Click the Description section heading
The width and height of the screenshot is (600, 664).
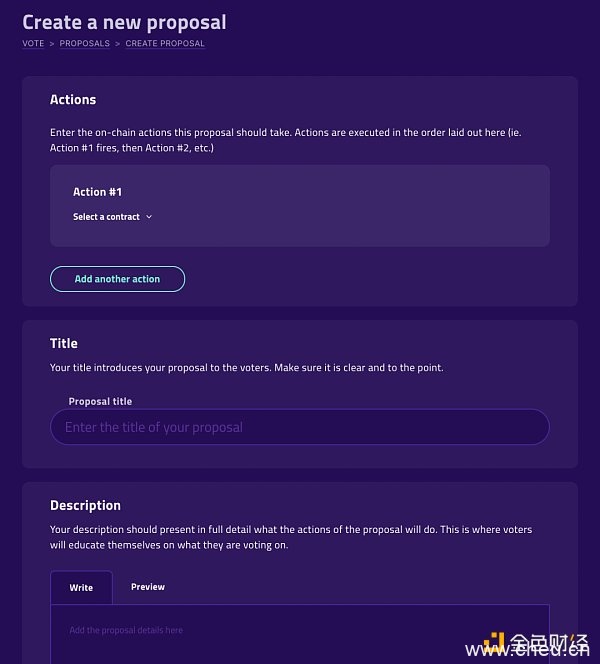coord(85,505)
